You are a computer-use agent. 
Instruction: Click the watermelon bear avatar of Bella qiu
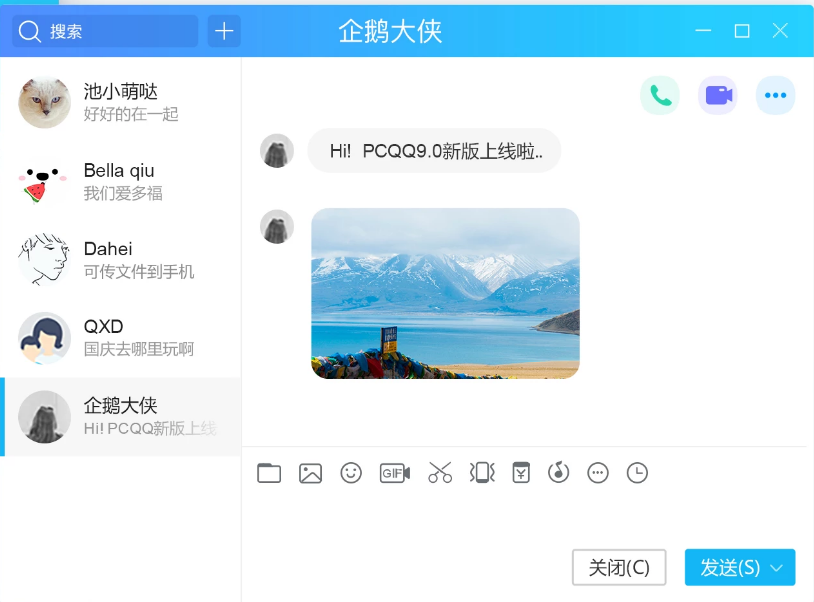coord(44,182)
